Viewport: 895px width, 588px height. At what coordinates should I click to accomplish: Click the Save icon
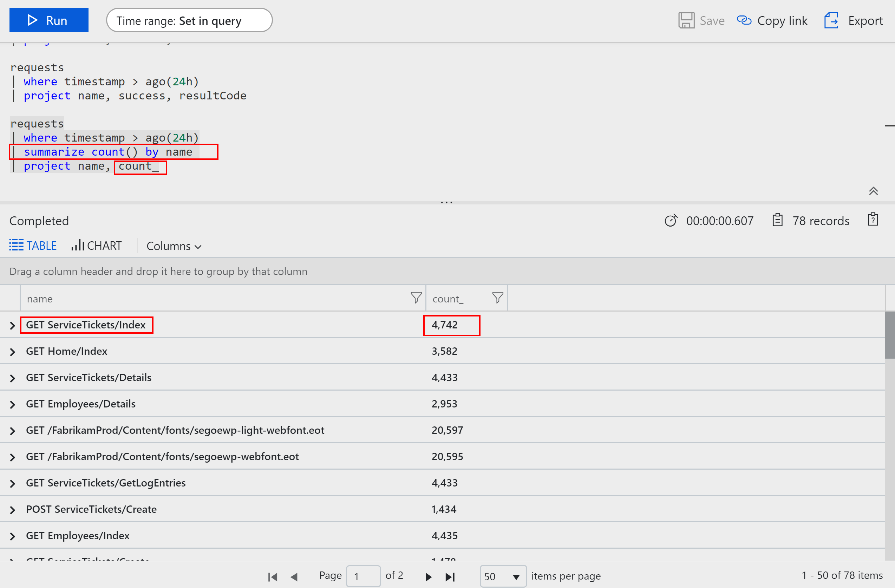(686, 20)
